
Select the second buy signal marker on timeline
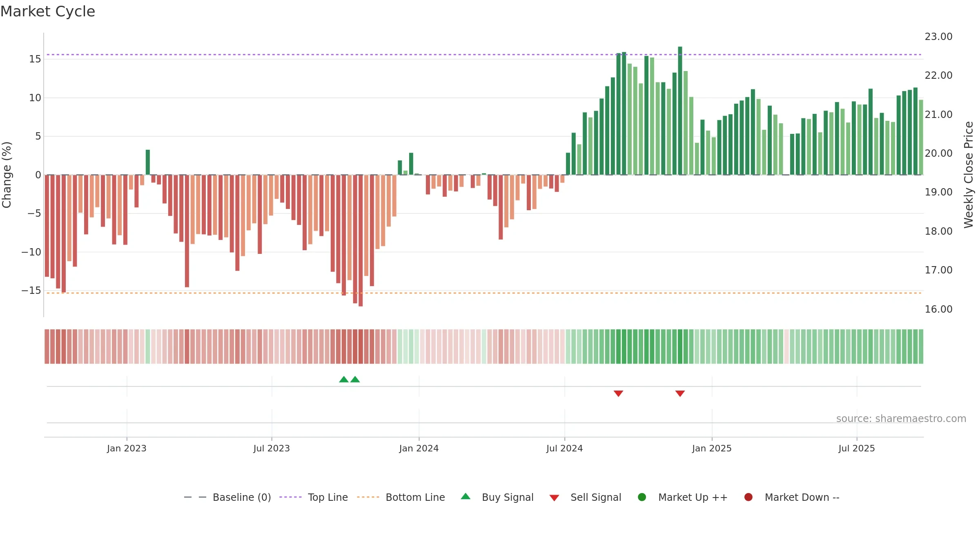coord(355,380)
